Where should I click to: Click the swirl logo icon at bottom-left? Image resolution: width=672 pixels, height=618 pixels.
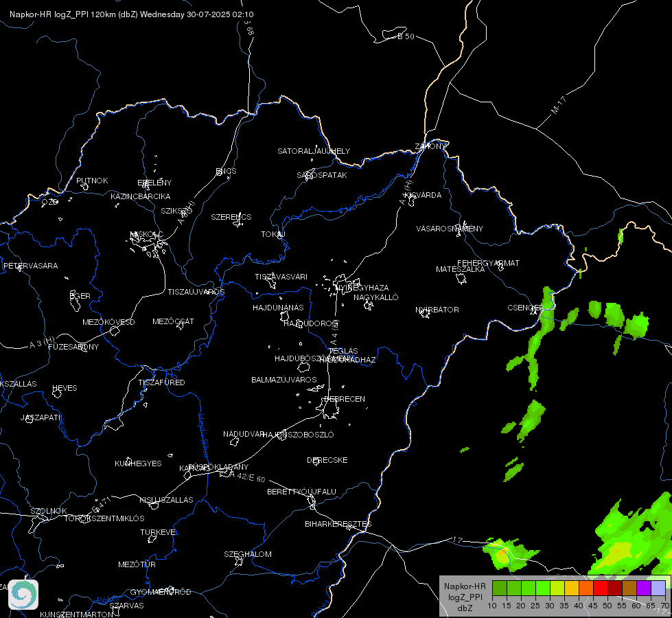(x=23, y=595)
